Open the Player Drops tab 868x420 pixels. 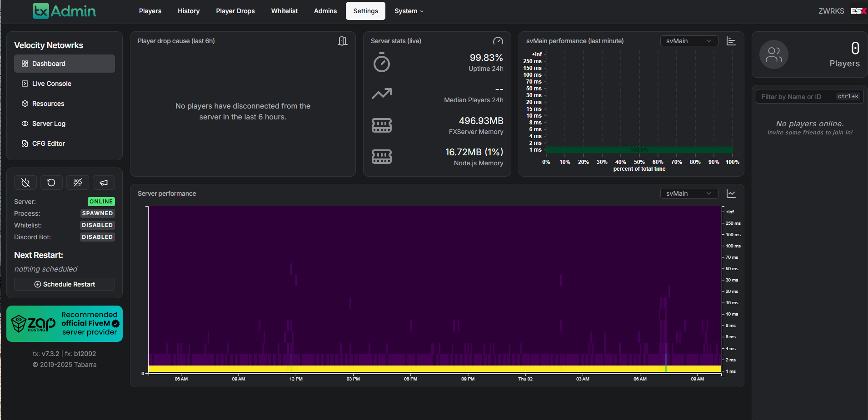pos(235,11)
